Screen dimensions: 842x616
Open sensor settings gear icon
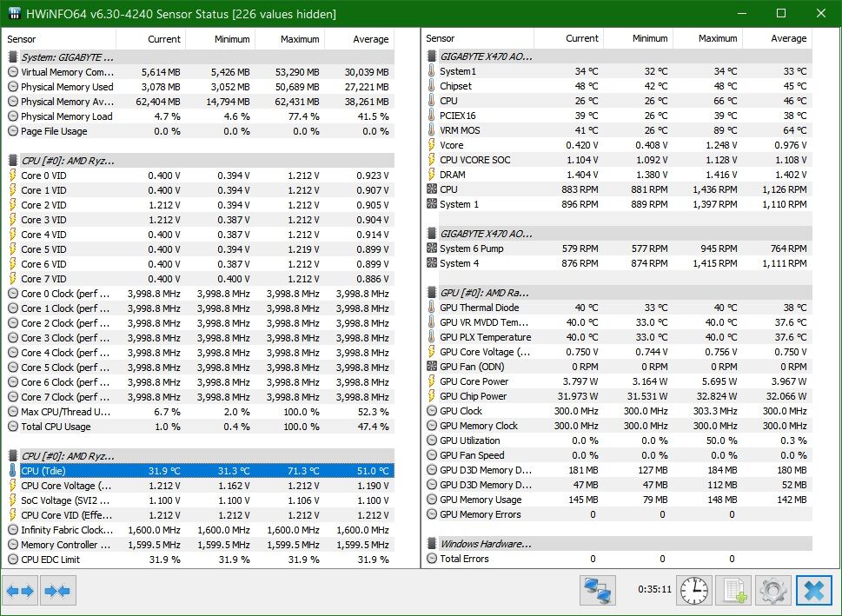pyautogui.click(x=773, y=590)
